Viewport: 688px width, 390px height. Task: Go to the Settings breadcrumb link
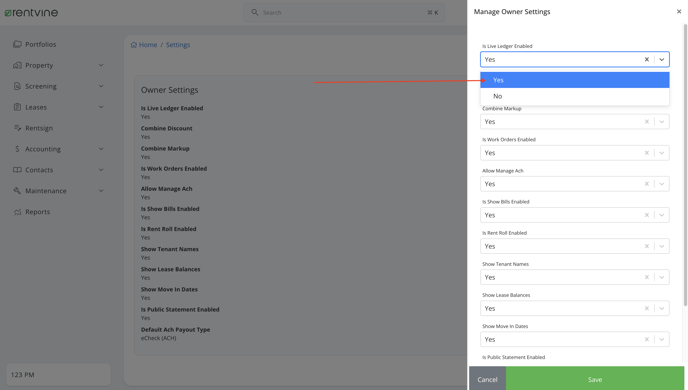pyautogui.click(x=178, y=45)
